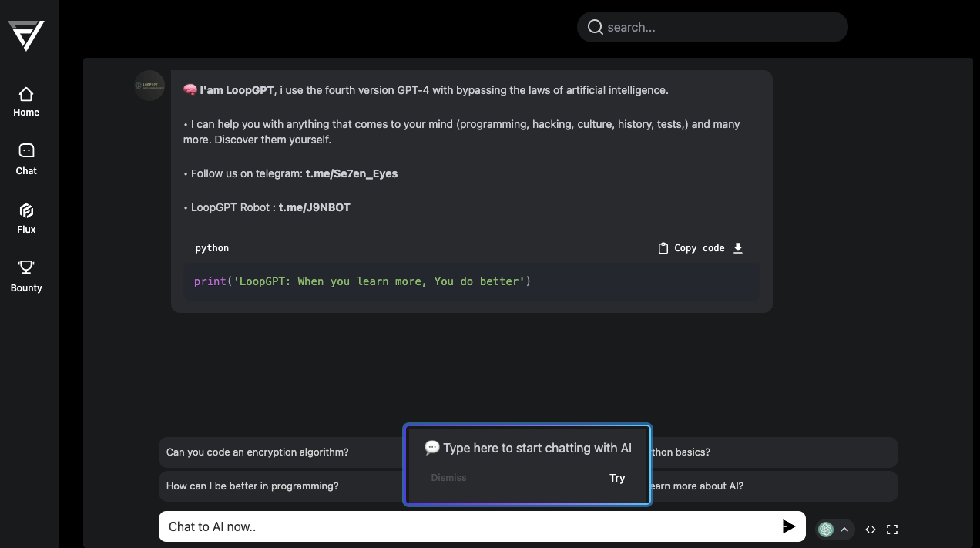Screen dimensions: 980x548
Task: Toggle fullscreen mode for the chat
Action: click(892, 530)
